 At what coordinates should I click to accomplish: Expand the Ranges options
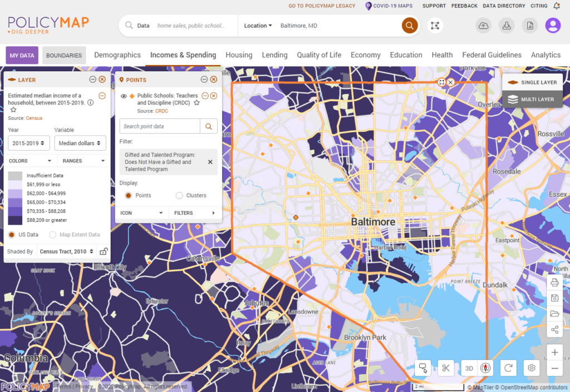tap(83, 161)
